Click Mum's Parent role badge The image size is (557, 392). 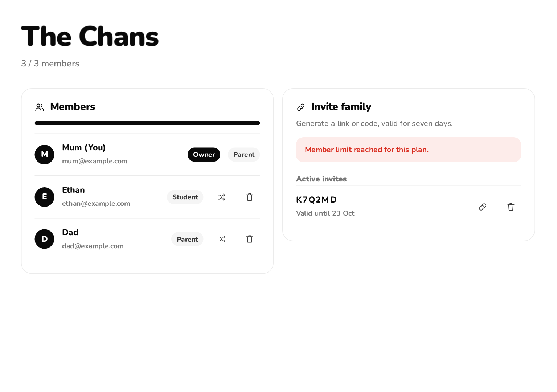point(244,155)
